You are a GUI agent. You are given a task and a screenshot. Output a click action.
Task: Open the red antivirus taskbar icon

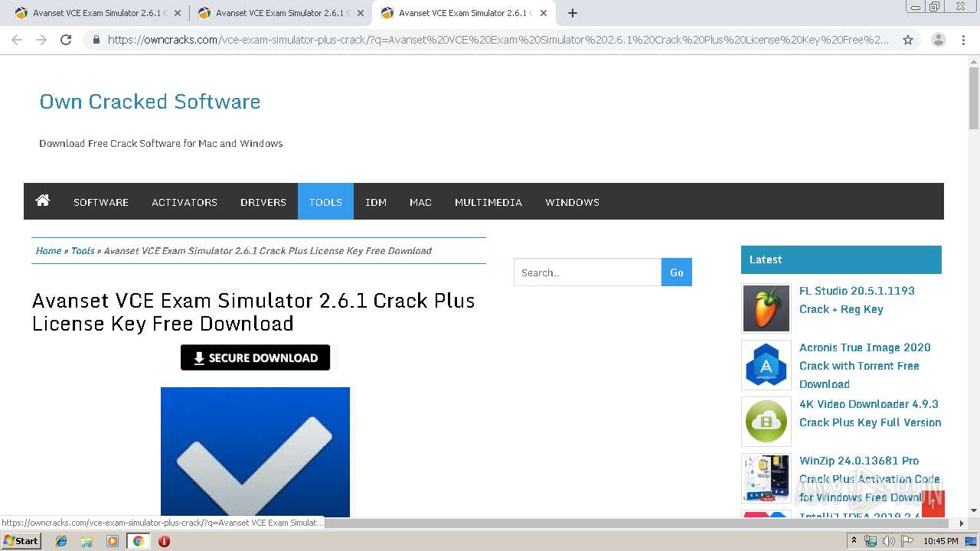point(164,541)
